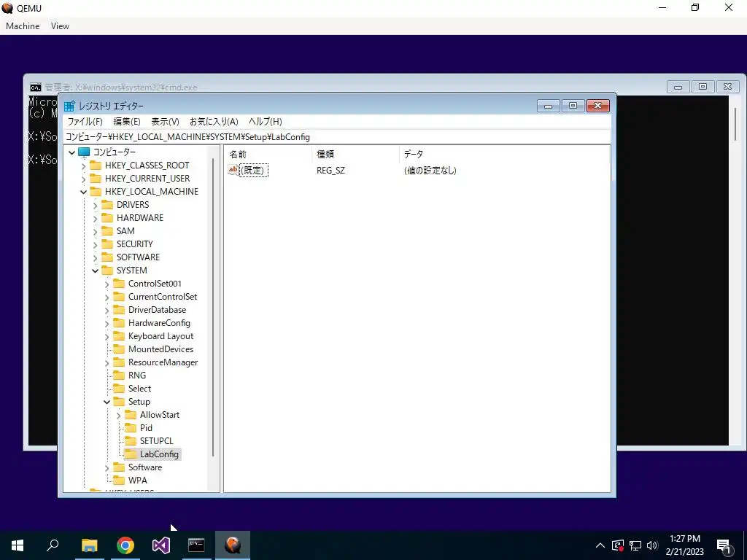Select the HKEY_CURRENT_USER folder icon

point(96,179)
